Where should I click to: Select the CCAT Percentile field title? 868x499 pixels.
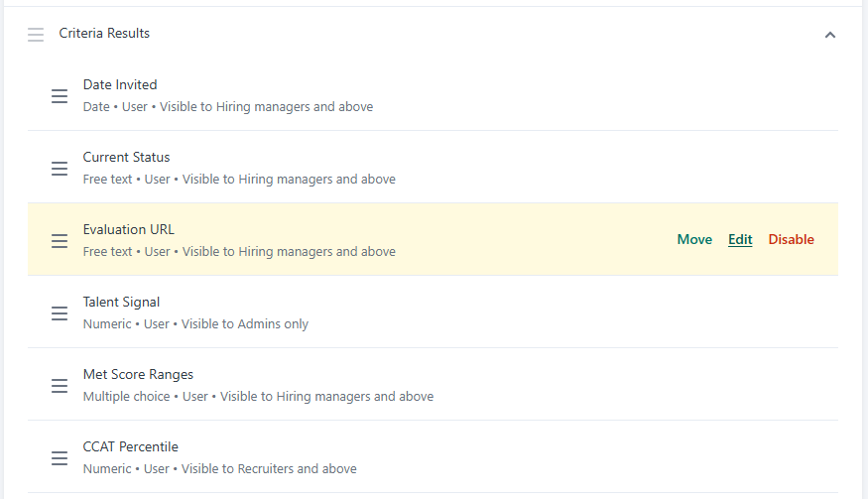point(130,446)
